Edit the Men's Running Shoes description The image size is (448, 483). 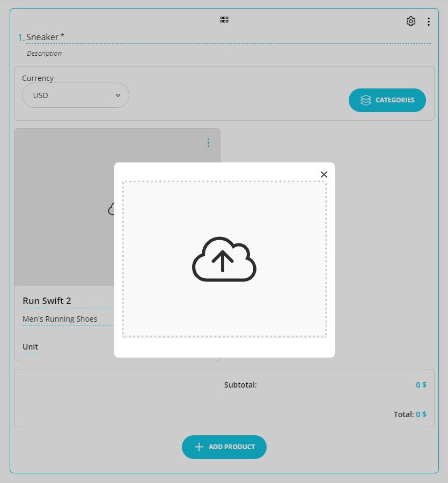(60, 319)
